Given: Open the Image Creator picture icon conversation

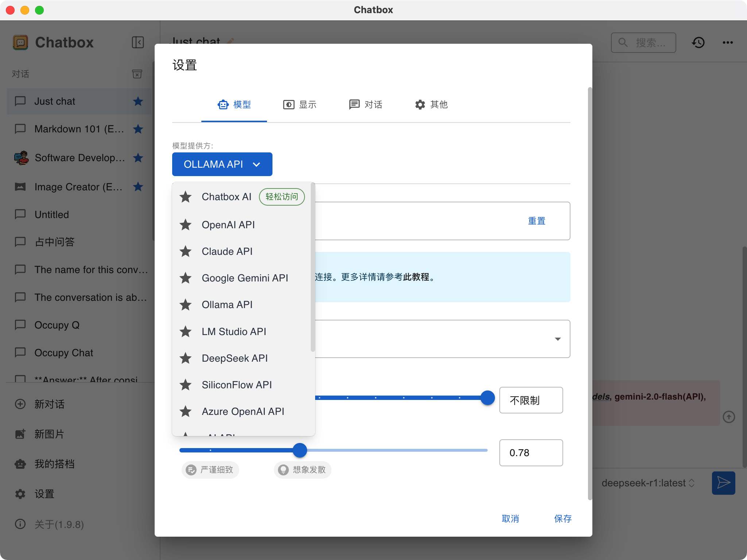Looking at the screenshot, I should [x=20, y=187].
